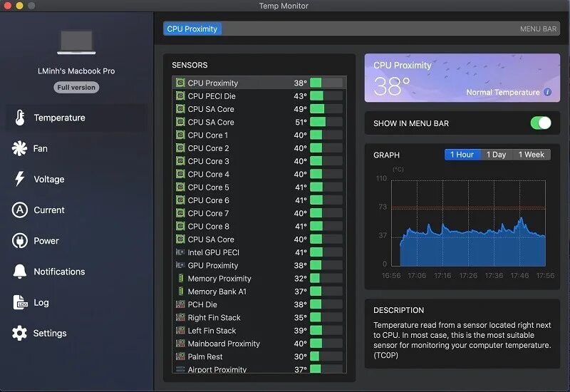The image size is (570, 392).
Task: Click the RAM icon for Memory Proximity
Action: point(181,278)
